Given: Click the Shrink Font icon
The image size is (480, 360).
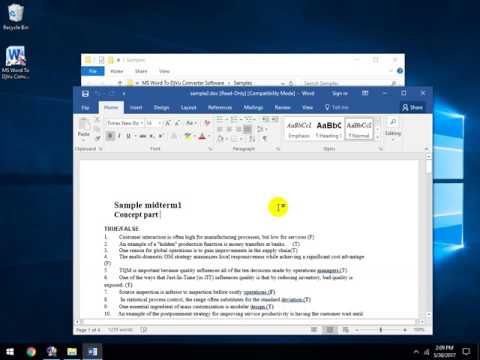Looking at the screenshot, I should point(177,123).
